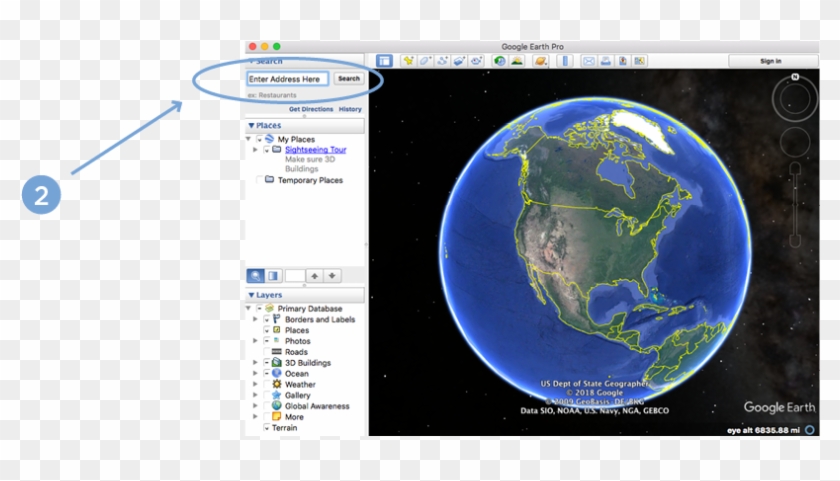
Task: Show historical imagery clock icon
Action: [500, 61]
